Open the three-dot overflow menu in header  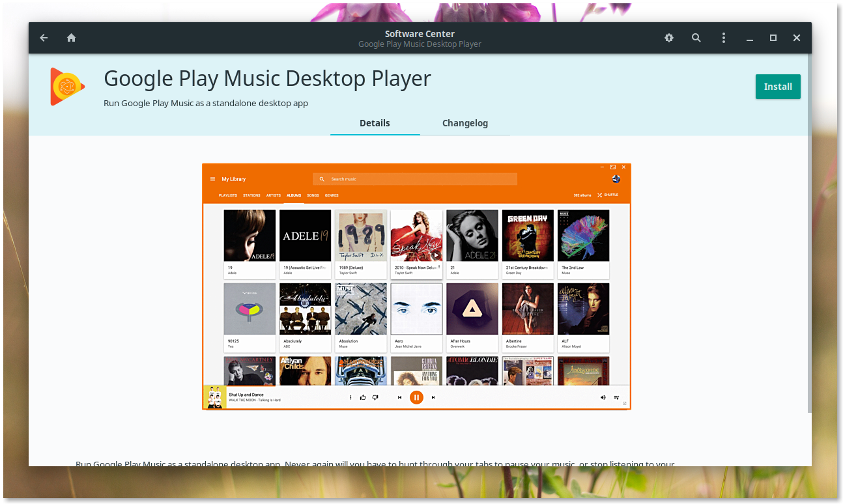(724, 38)
